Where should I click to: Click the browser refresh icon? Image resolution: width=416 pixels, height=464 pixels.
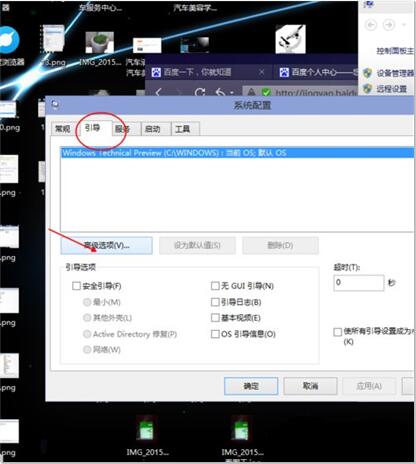pyautogui.click(x=200, y=92)
